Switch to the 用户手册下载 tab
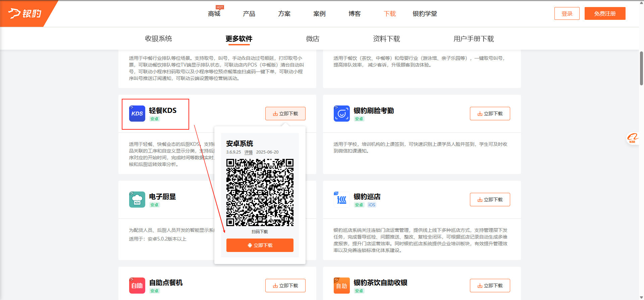The width and height of the screenshot is (644, 300). click(474, 39)
